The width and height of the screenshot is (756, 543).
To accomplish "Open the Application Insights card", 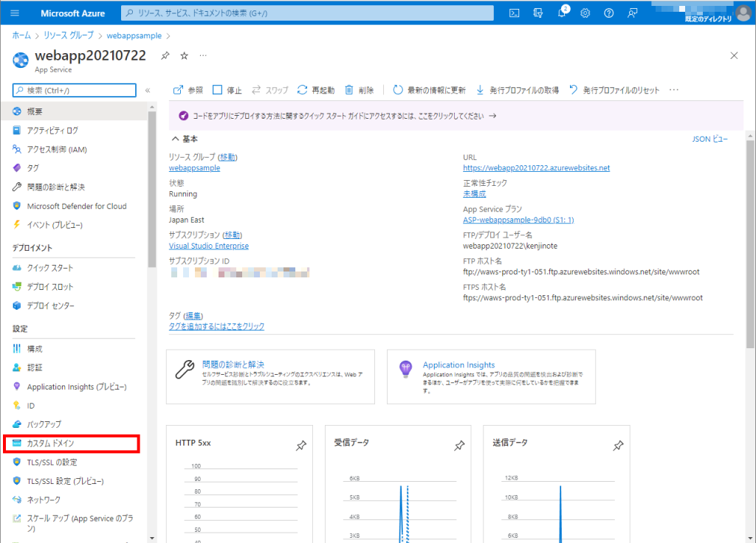I will point(491,377).
